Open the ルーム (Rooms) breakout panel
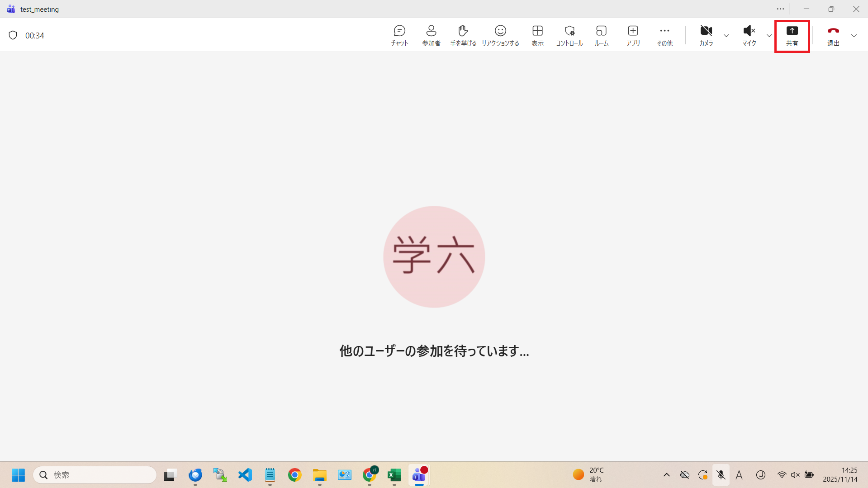This screenshot has width=868, height=488. (601, 35)
